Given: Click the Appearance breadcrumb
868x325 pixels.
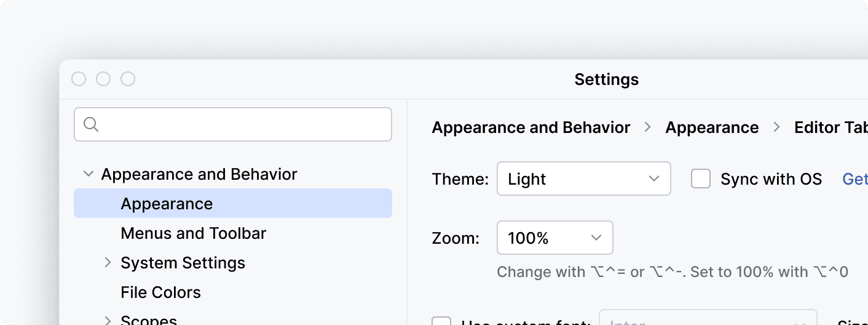Looking at the screenshot, I should click(712, 127).
